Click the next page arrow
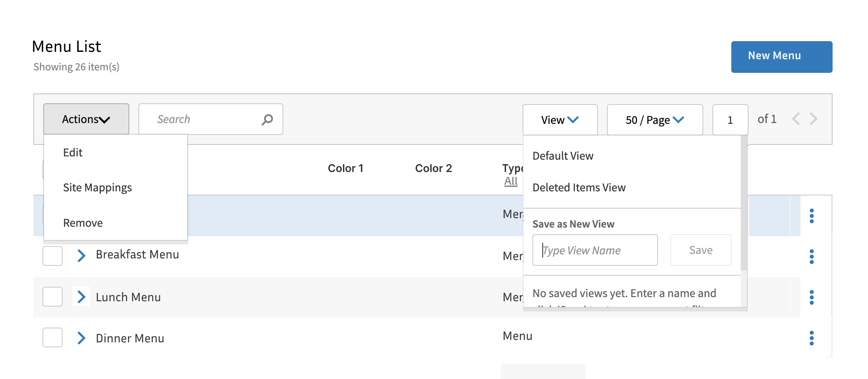 [813, 119]
